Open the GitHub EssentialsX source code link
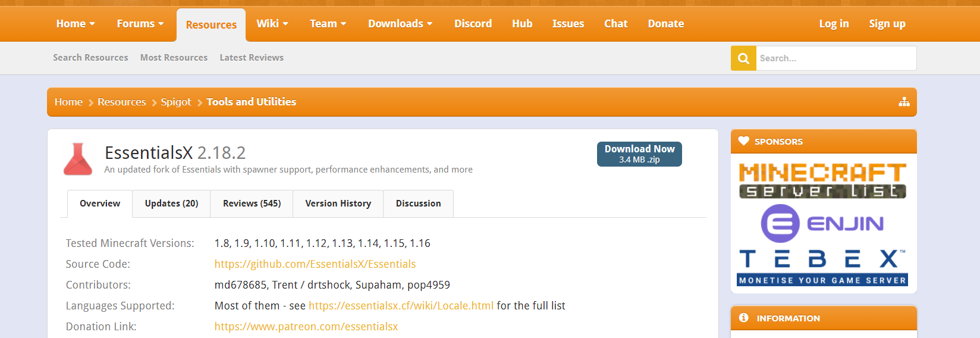980x338 pixels. [x=315, y=264]
